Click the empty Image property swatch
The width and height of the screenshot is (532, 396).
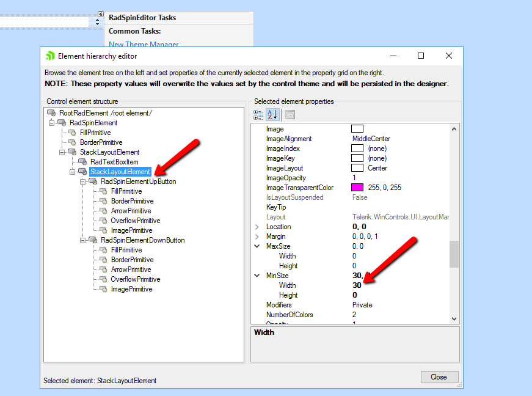(x=357, y=128)
